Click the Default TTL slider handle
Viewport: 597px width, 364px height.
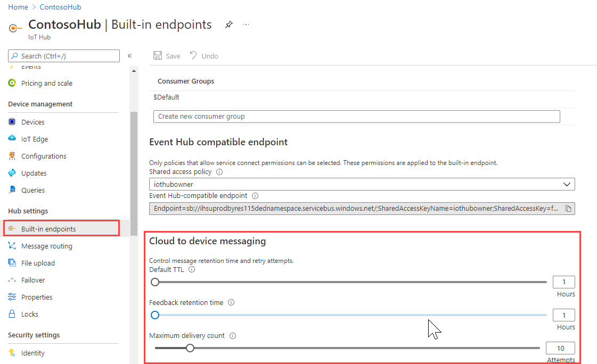(155, 282)
